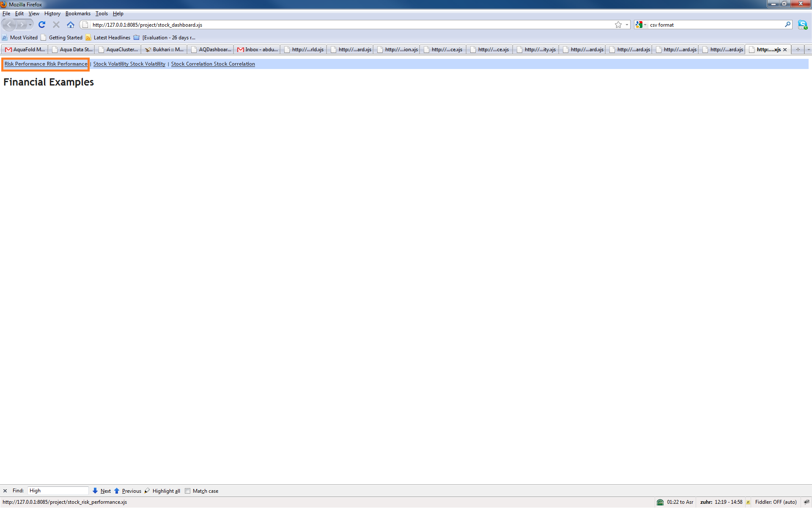Click the Find Next down-arrow icon
The image size is (812, 508).
95,491
